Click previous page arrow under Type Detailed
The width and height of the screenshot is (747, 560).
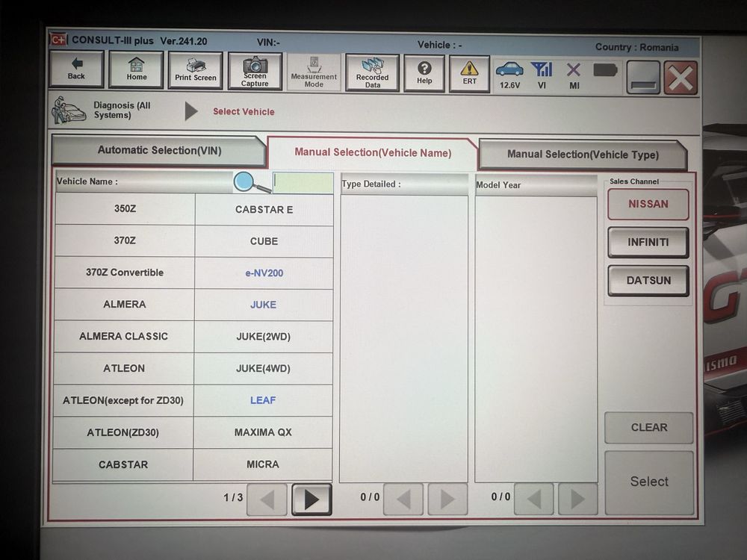[x=403, y=500]
